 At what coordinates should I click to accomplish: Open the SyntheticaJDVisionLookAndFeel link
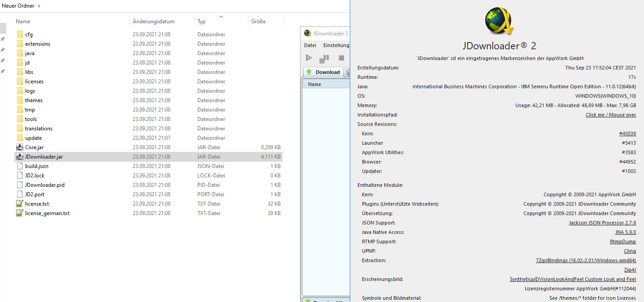573,280
